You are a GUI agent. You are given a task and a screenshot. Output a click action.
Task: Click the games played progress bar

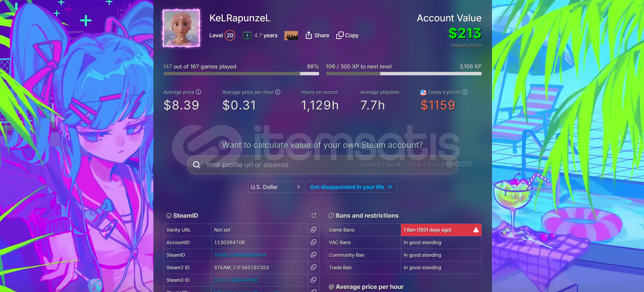[x=241, y=74]
